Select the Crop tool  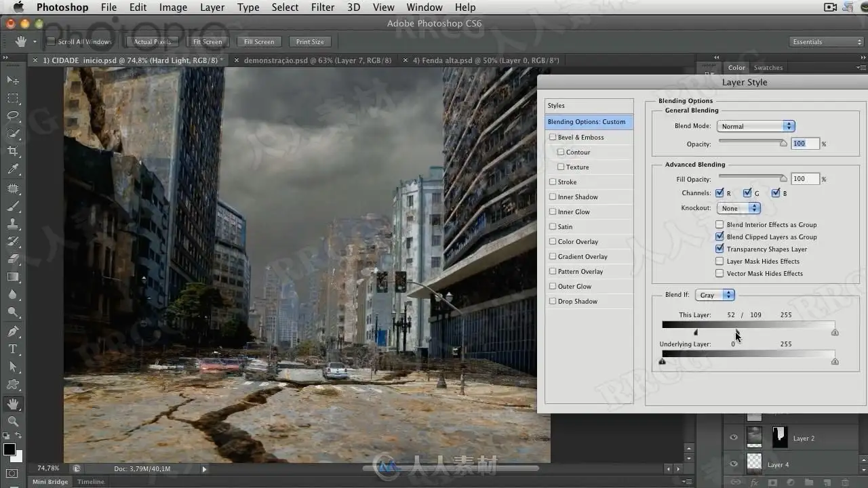pyautogui.click(x=13, y=151)
